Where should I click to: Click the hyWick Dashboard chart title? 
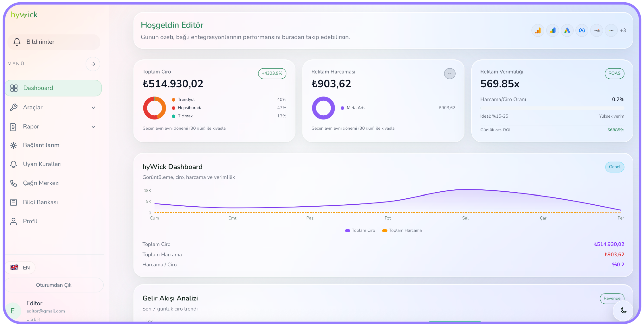click(172, 167)
